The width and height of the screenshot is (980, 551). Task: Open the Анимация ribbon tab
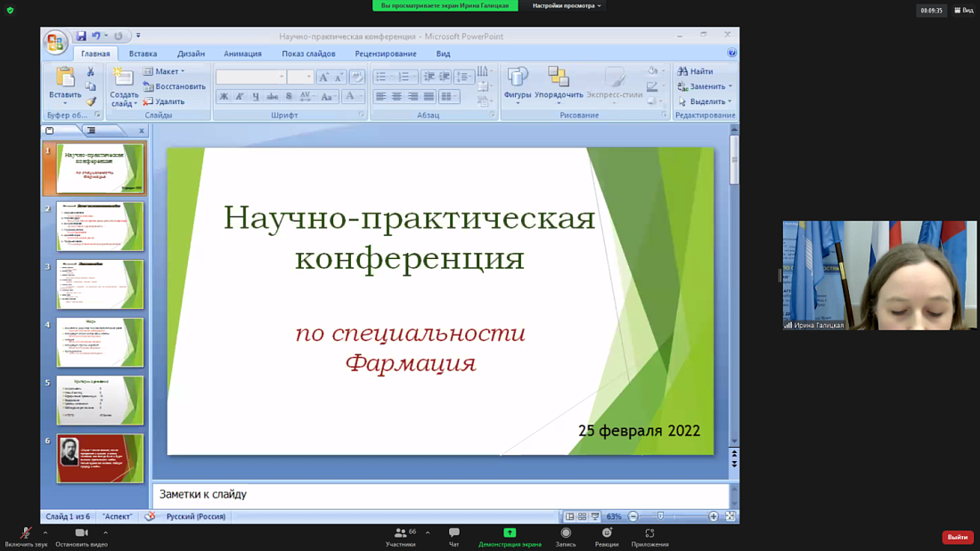[245, 53]
